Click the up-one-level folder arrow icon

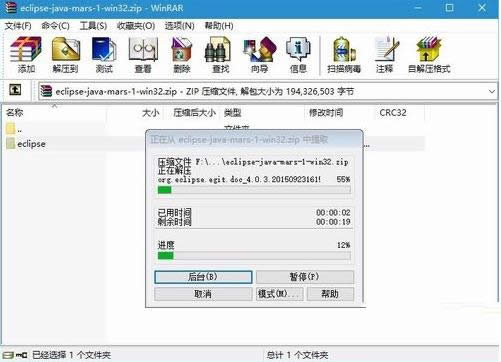(15, 90)
